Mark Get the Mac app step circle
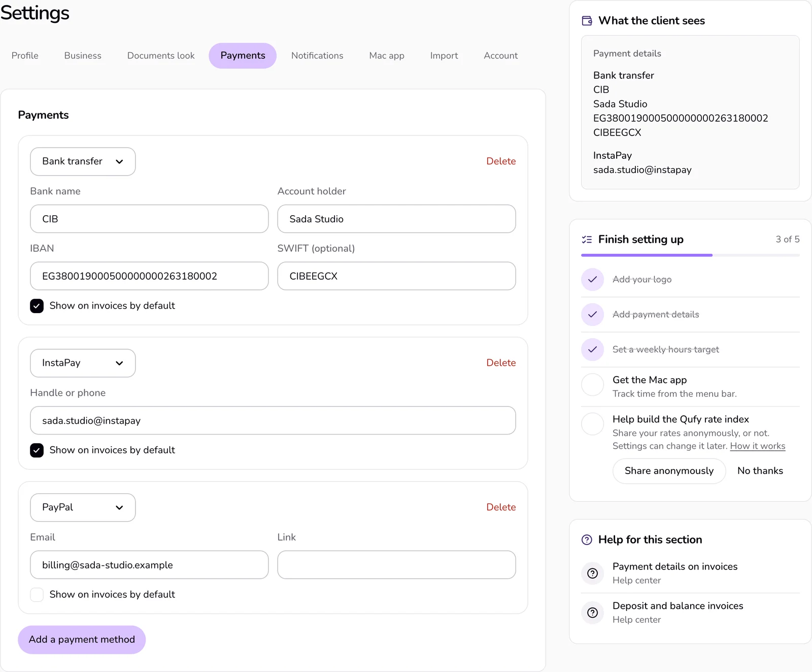This screenshot has height=672, width=812. (x=592, y=385)
